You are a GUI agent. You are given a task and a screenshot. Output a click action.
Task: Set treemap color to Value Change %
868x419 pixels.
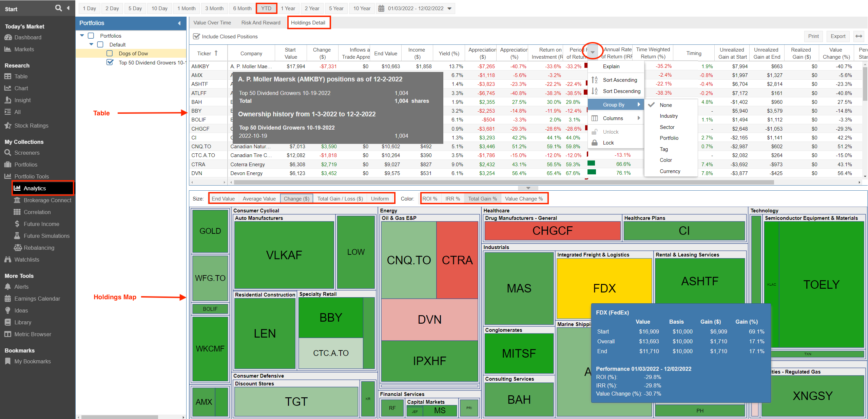coord(524,199)
